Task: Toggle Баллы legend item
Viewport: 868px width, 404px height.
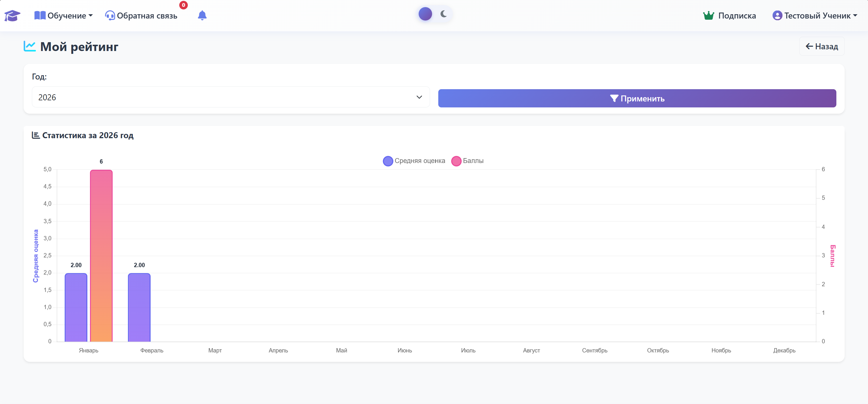Action: [x=467, y=161]
